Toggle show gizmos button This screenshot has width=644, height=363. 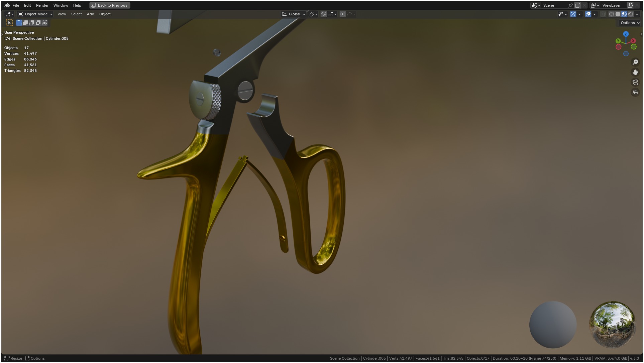pyautogui.click(x=573, y=14)
